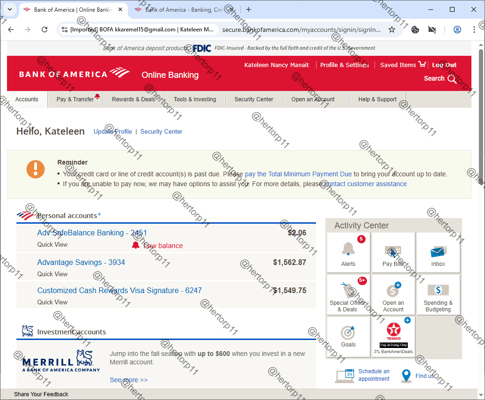Click Quick View under Advantage Savings
485x400 pixels.
[x=52, y=274]
